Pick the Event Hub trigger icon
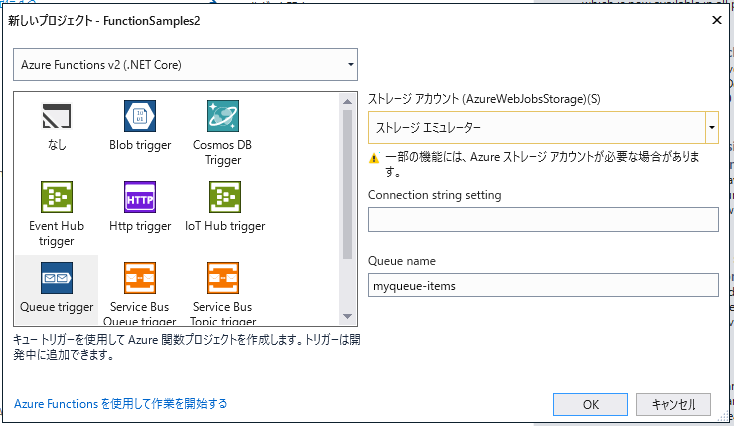The image size is (734, 426). point(57,197)
